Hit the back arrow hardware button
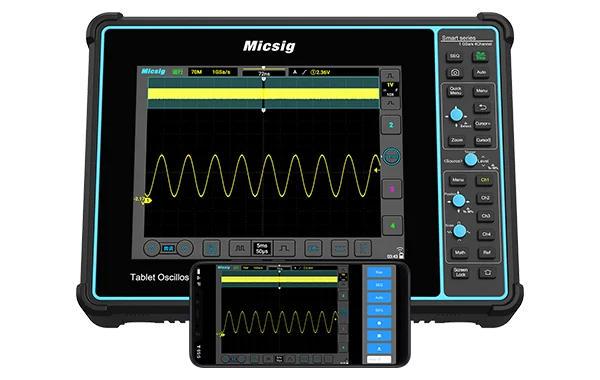Image resolution: width=600 pixels, height=380 pixels. 482,108
